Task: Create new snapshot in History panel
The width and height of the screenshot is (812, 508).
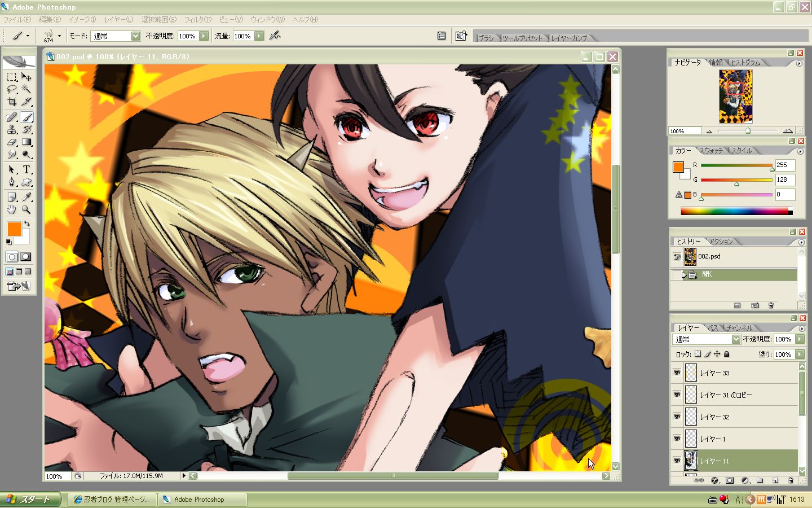Action: (755, 305)
